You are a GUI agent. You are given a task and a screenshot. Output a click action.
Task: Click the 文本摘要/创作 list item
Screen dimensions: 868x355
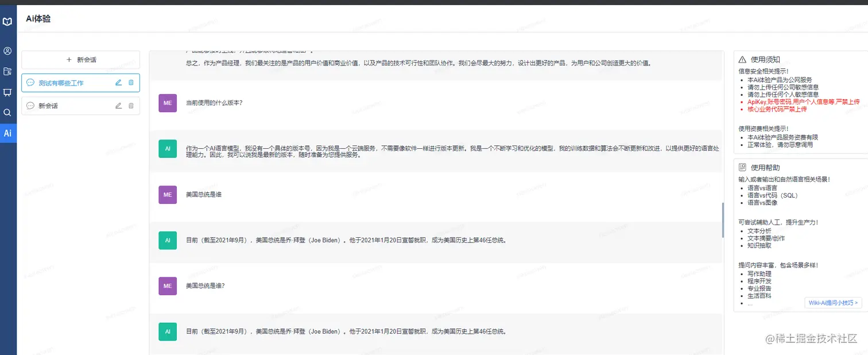[x=766, y=238]
